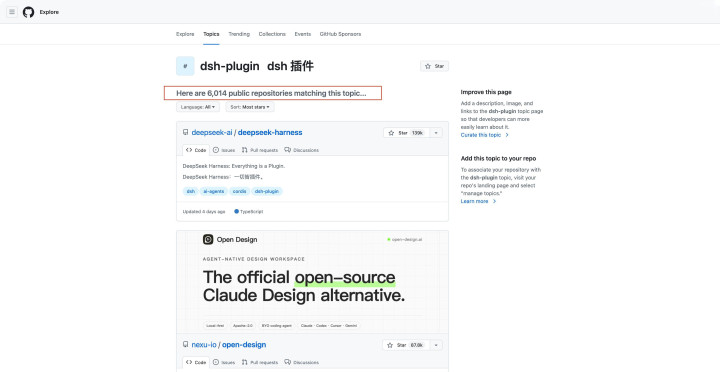Star the deepseek-harness repository
720x372 pixels.
click(406, 133)
